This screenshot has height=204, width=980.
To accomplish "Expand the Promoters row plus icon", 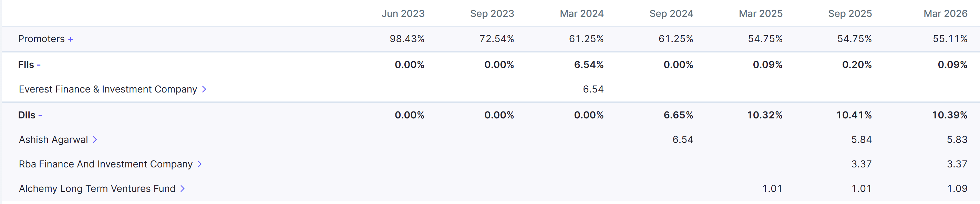I will (70, 39).
